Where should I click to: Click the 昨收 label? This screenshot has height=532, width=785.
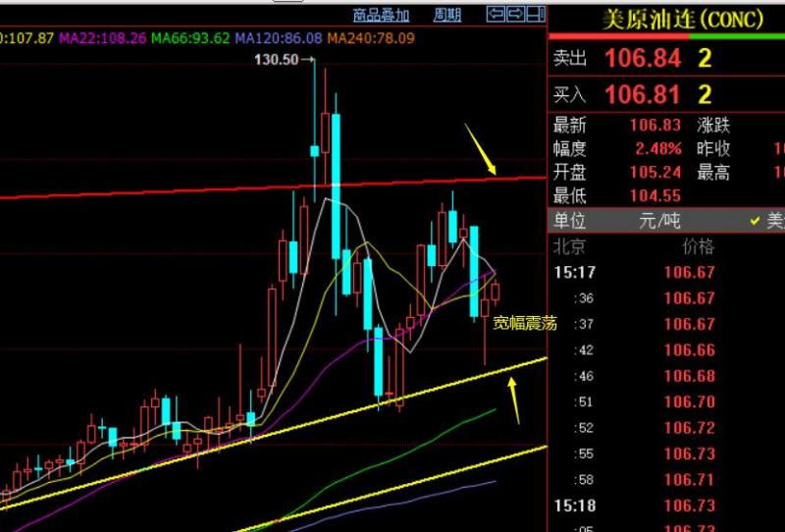[x=713, y=149]
